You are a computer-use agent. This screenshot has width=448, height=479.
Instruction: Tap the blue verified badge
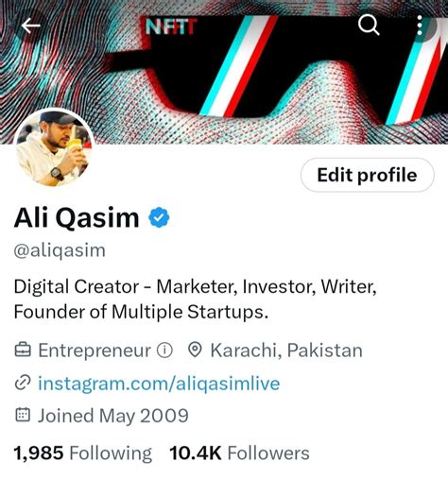159,217
